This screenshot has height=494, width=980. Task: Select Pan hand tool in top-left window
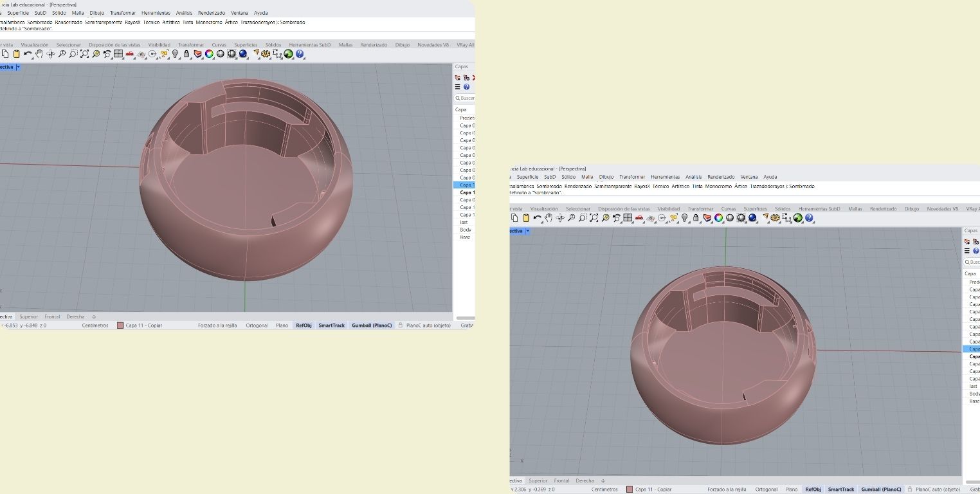(39, 54)
